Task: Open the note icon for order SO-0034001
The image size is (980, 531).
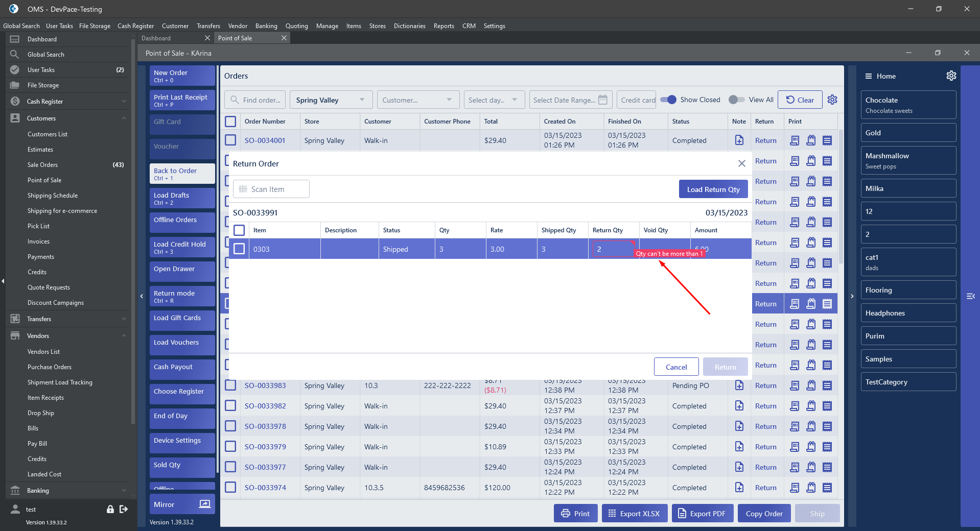Action: (739, 140)
